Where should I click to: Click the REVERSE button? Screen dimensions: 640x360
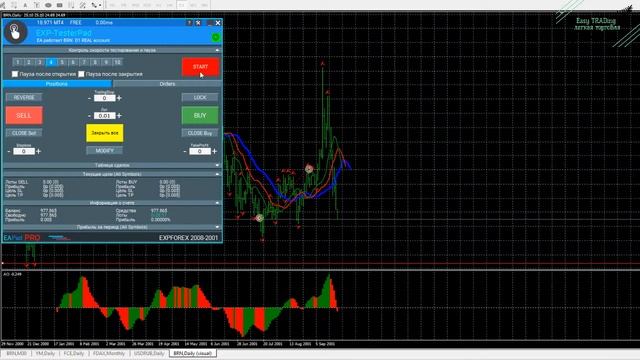(x=24, y=97)
